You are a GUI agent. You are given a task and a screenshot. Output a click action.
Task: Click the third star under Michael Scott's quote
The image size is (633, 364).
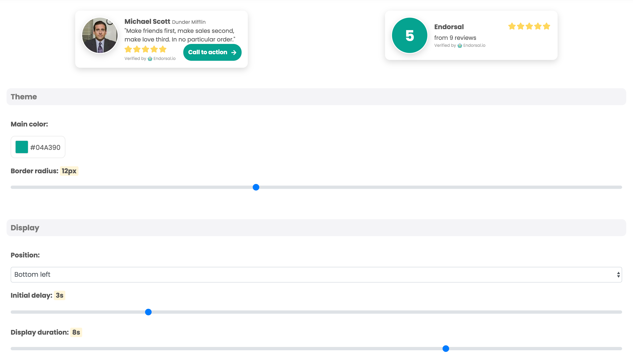145,49
